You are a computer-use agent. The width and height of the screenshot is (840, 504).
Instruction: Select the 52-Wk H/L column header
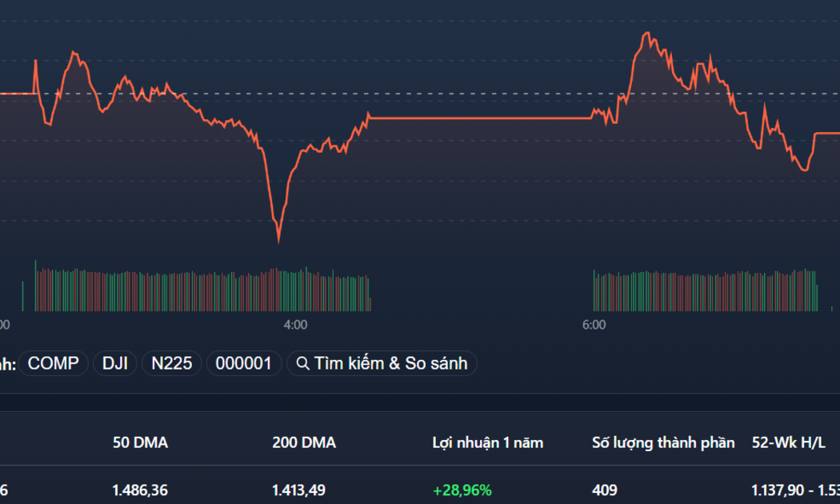pyautogui.click(x=788, y=442)
